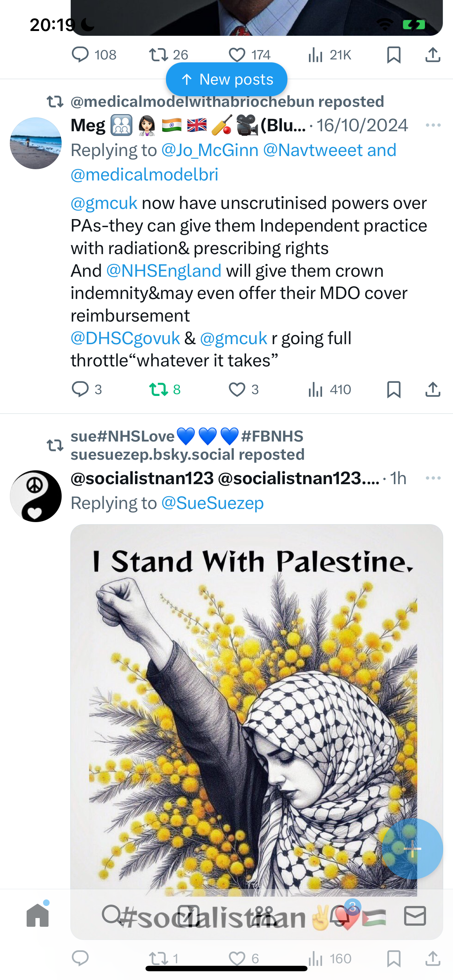Screen dimensions: 453x980
Task: Open more options for Meg's post
Action: click(x=433, y=125)
